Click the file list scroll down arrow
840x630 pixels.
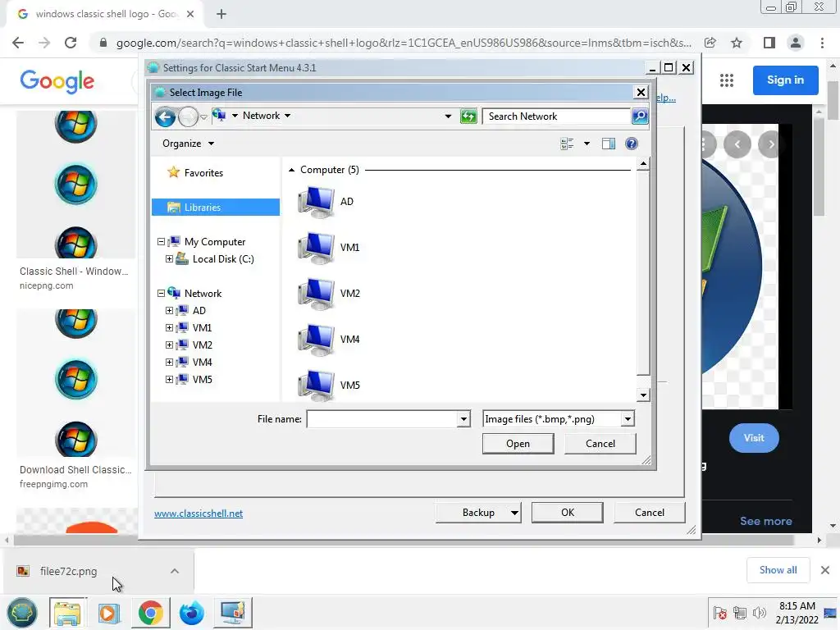point(643,395)
